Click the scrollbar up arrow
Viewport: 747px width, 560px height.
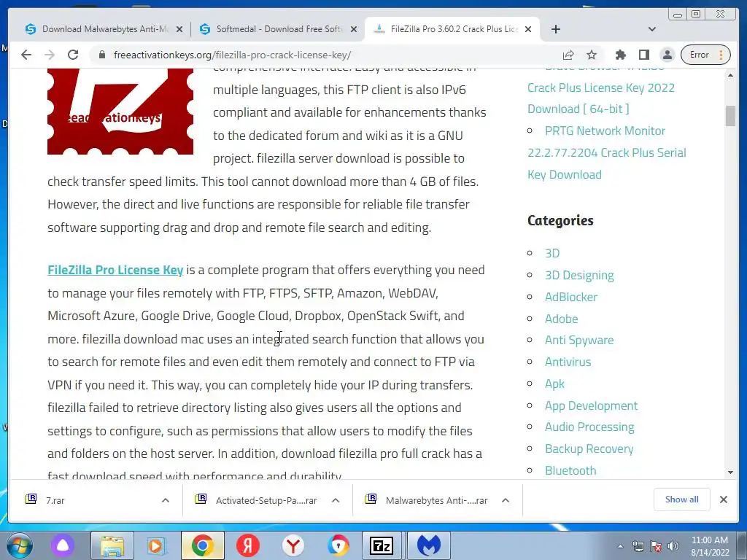pos(730,75)
